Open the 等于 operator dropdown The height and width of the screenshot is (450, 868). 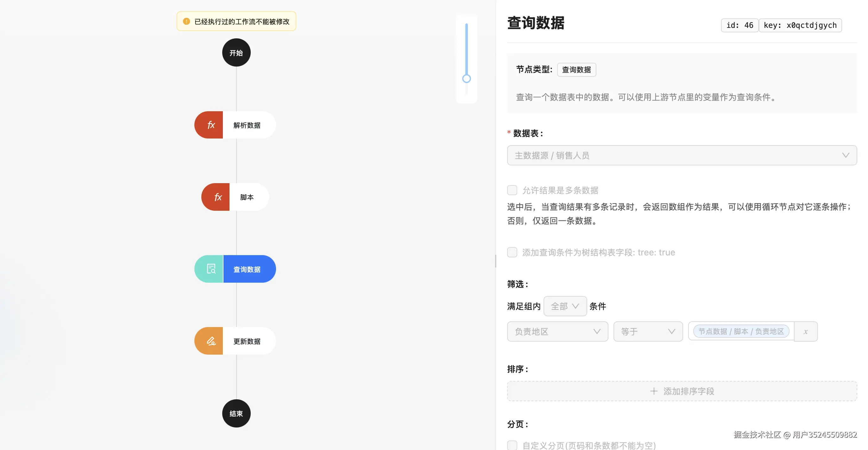coord(648,331)
